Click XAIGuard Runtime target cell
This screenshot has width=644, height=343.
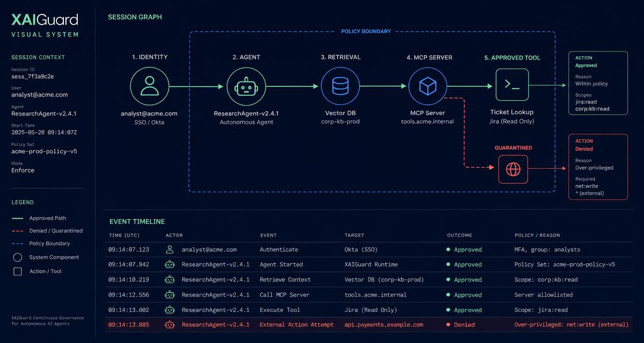[372, 265]
